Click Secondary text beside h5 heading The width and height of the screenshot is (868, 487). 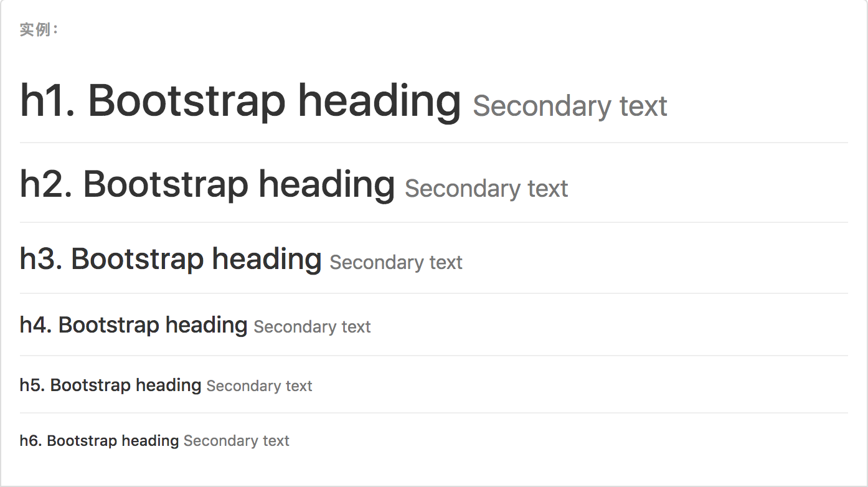(x=259, y=386)
